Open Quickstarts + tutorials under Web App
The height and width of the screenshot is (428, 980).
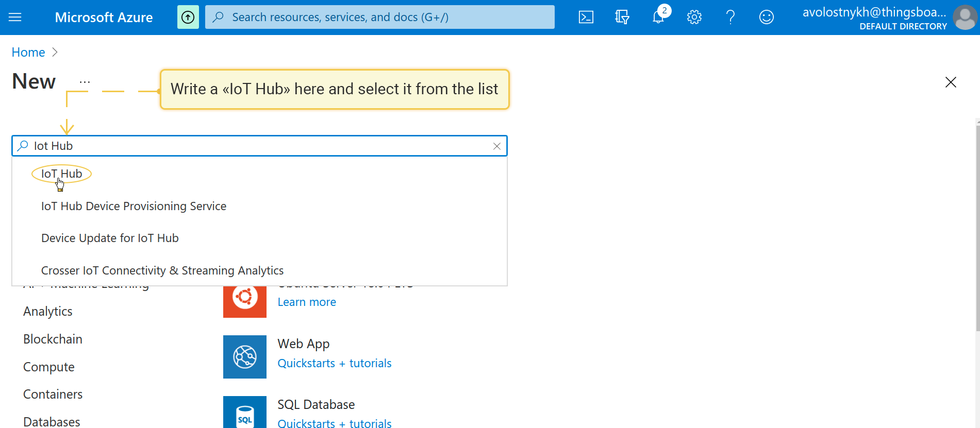tap(335, 364)
